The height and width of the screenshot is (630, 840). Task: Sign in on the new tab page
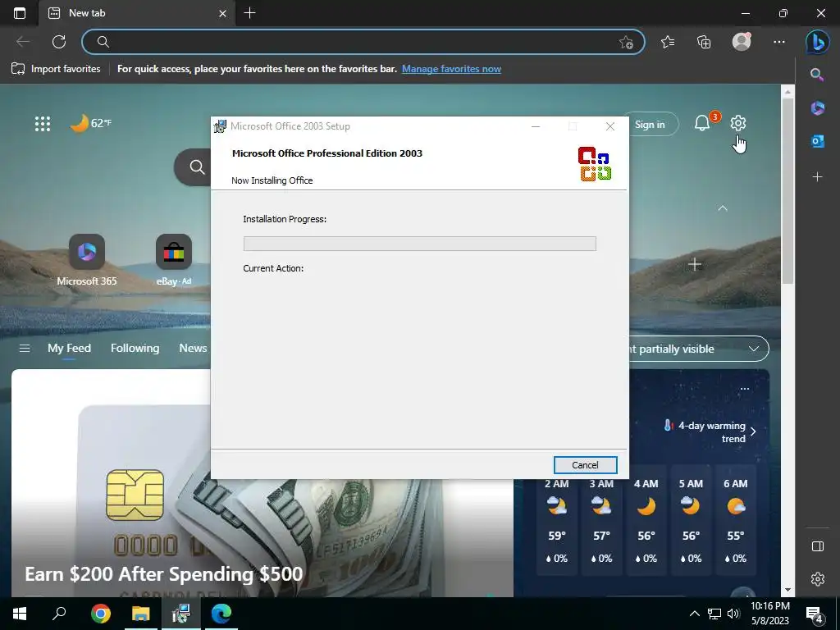(x=650, y=125)
